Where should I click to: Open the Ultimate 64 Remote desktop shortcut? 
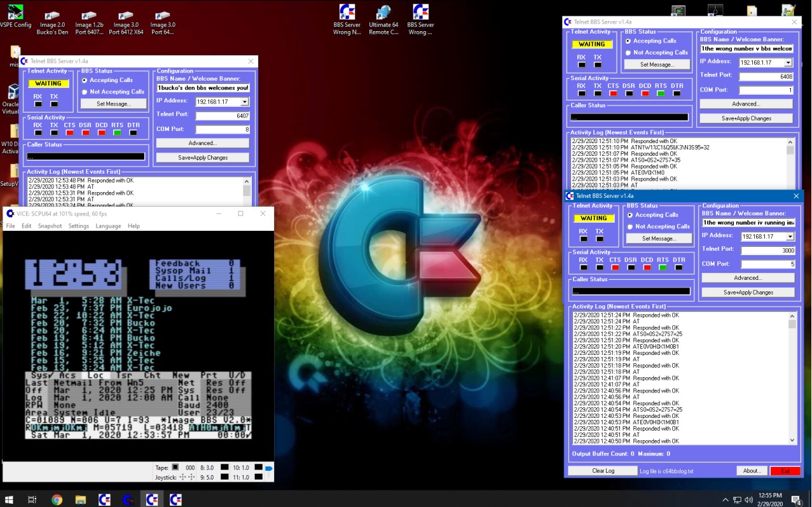pos(383,19)
